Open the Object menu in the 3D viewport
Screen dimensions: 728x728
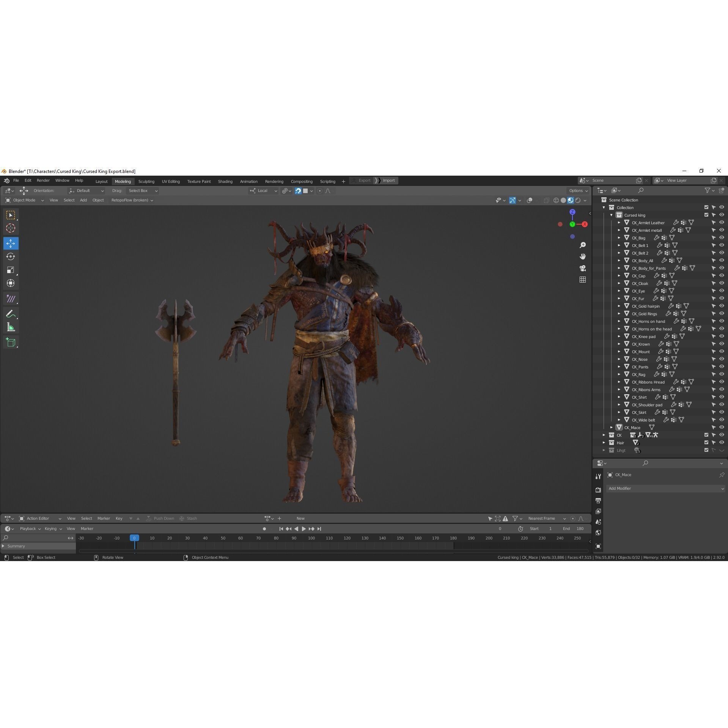tap(98, 200)
